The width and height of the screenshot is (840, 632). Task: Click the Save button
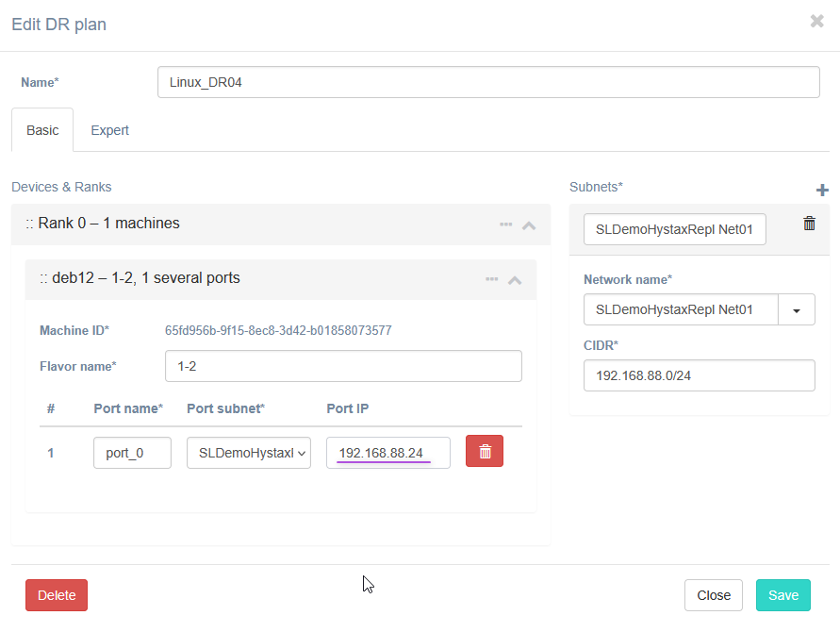tap(782, 595)
